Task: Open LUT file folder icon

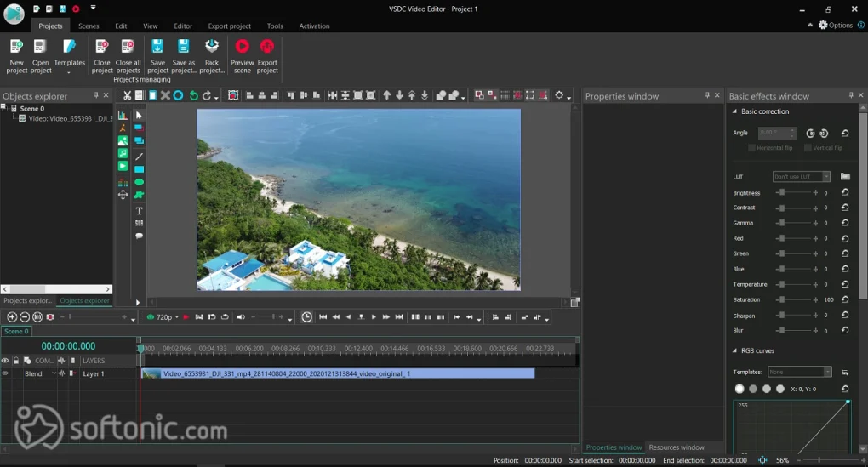Action: [845, 177]
